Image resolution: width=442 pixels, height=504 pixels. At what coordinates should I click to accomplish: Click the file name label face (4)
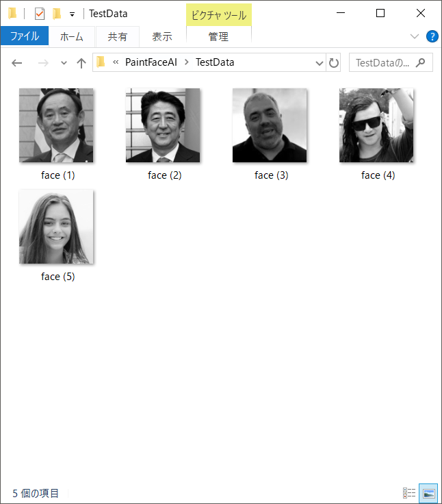pos(378,175)
